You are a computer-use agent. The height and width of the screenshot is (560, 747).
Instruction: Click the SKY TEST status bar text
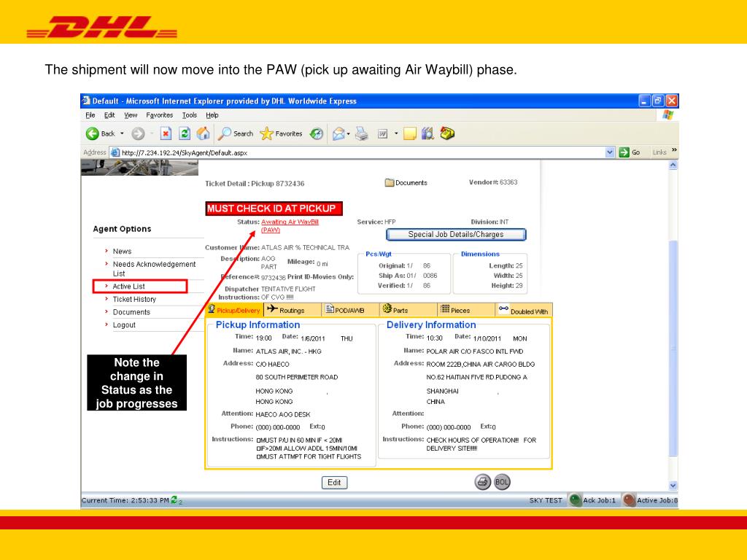pyautogui.click(x=546, y=500)
